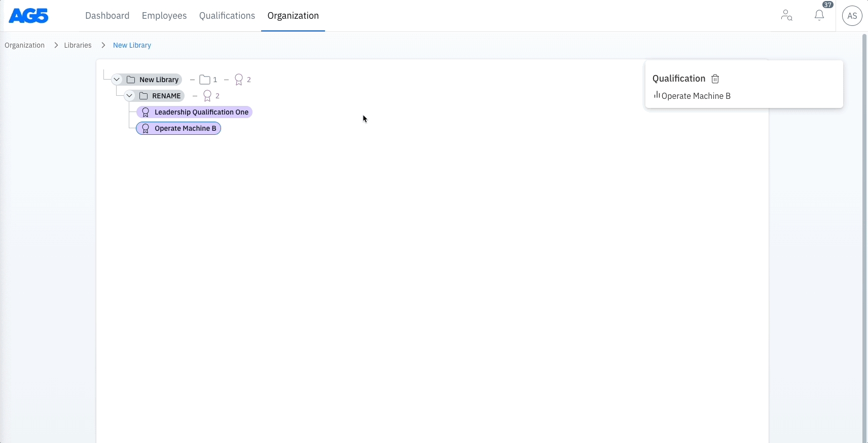
Task: Open the AS user avatar menu
Action: click(852, 16)
